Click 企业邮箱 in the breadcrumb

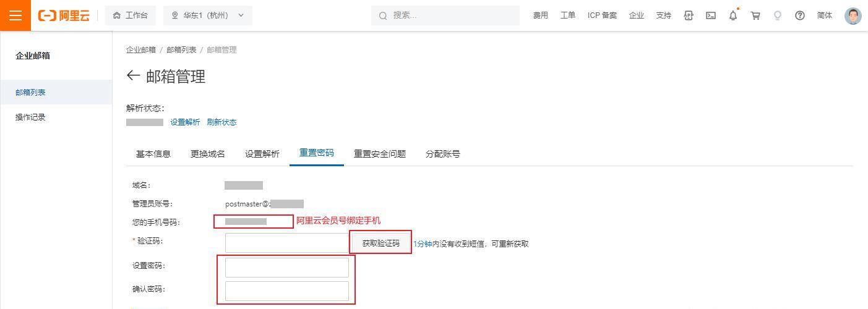[141, 50]
